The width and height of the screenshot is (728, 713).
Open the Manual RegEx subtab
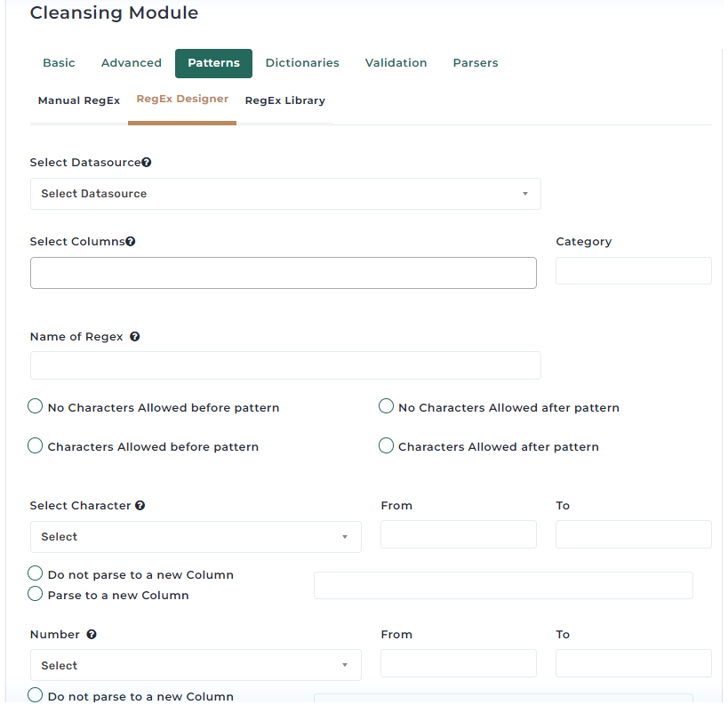click(x=79, y=100)
